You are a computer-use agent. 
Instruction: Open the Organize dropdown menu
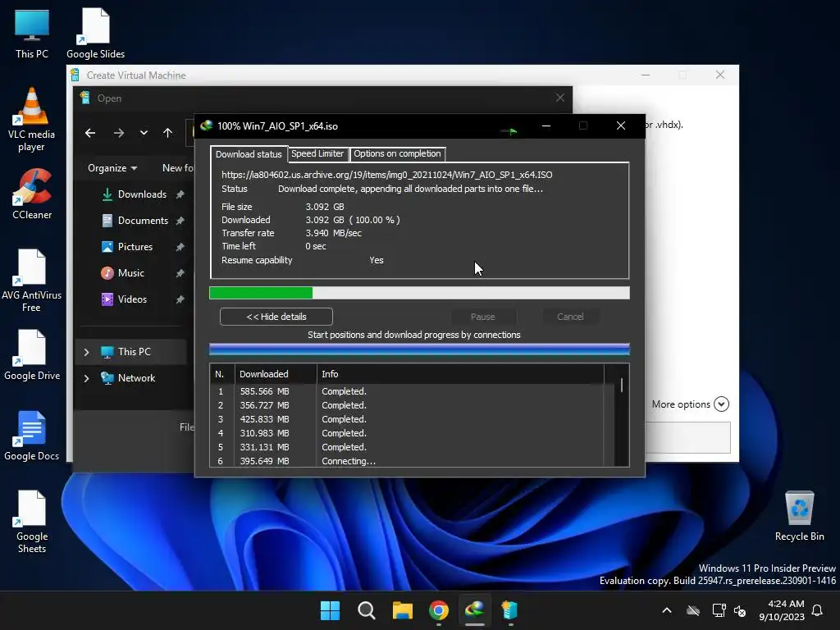coord(112,168)
